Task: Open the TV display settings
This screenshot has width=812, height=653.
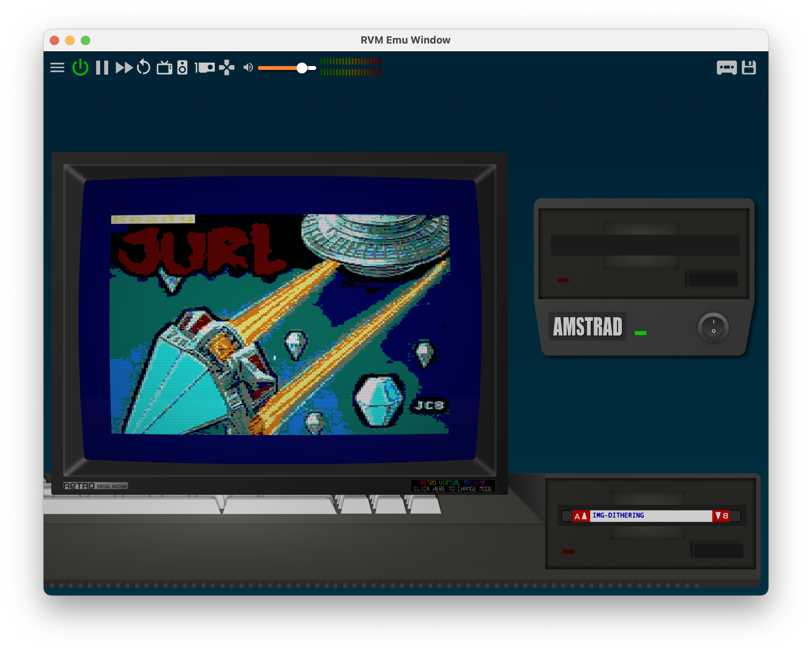Action: [x=164, y=68]
